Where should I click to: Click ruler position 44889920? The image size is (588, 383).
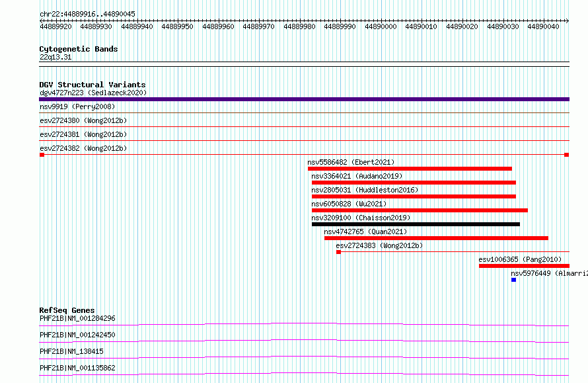[x=55, y=26]
